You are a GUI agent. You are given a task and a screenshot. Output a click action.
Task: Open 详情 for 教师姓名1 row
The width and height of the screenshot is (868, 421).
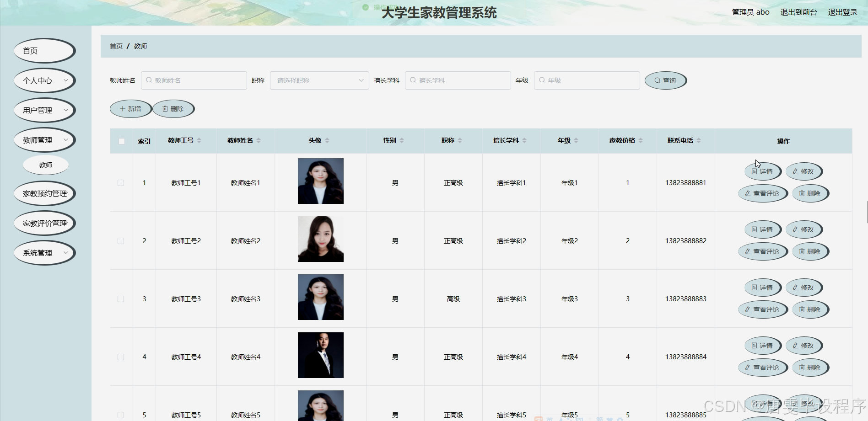[762, 171]
